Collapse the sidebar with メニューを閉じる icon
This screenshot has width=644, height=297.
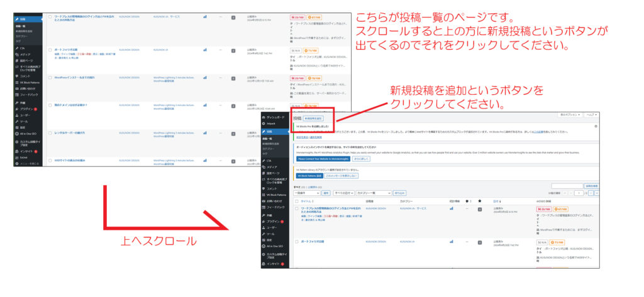pyautogui.click(x=16, y=164)
